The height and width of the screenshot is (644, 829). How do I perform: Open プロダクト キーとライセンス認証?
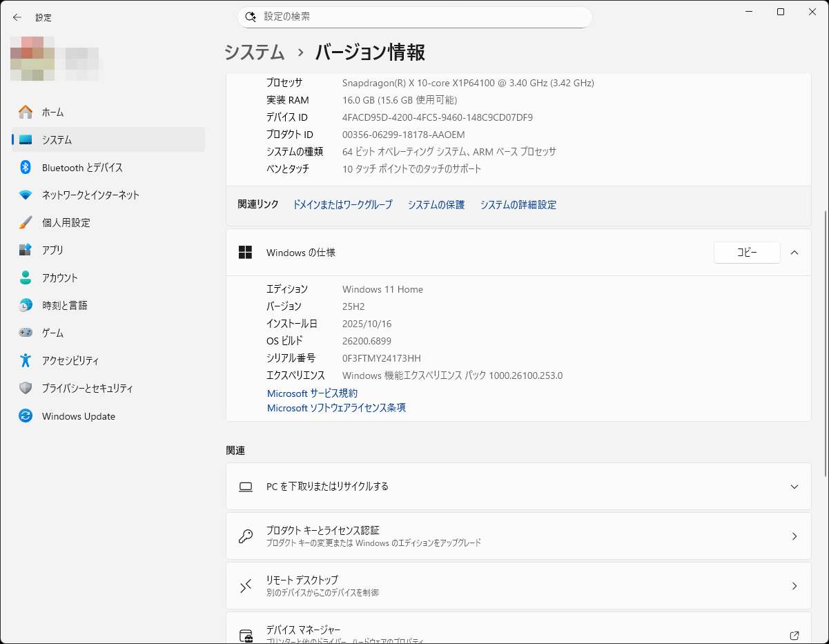point(518,536)
